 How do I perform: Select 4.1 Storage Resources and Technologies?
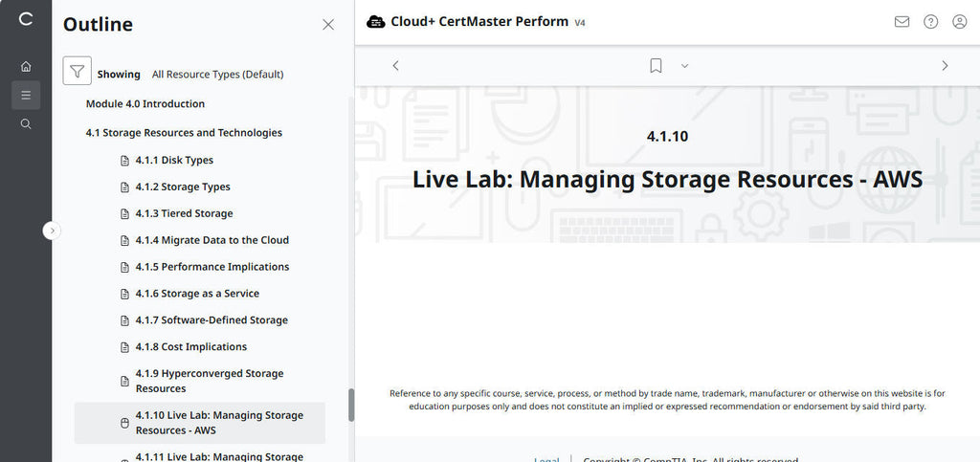[184, 132]
